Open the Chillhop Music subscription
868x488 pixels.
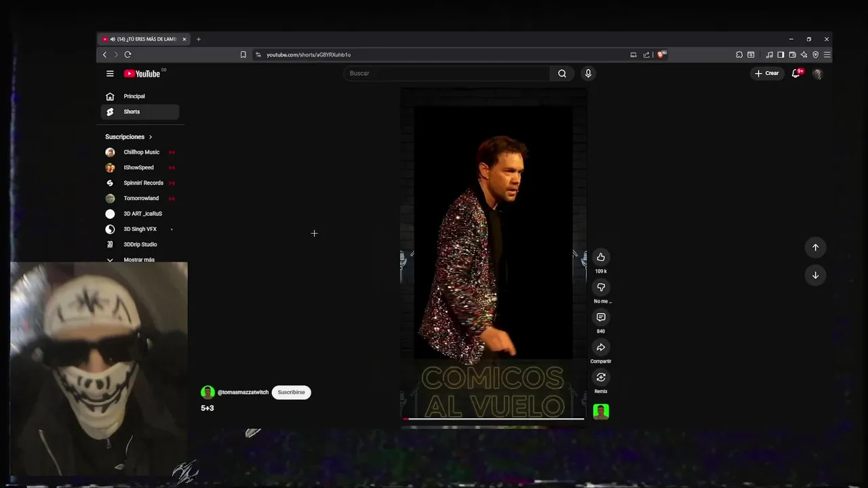click(x=140, y=152)
